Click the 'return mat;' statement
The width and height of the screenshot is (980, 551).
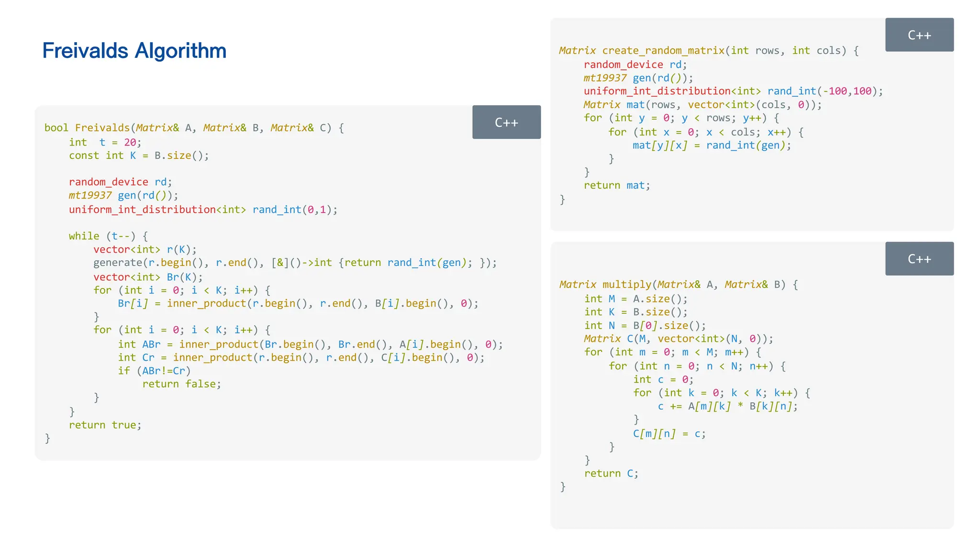[616, 185]
